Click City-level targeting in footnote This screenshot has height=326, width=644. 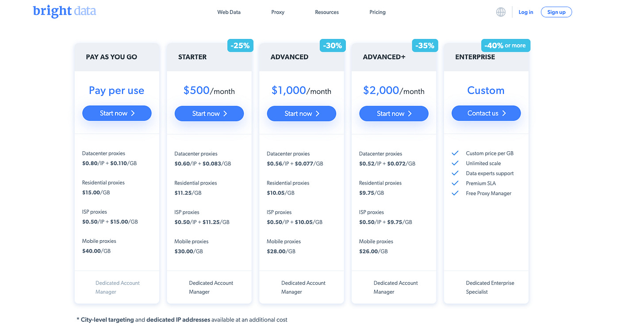[107, 320]
